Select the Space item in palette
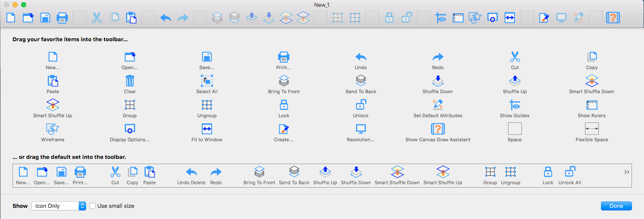The image size is (644, 219). click(x=515, y=133)
